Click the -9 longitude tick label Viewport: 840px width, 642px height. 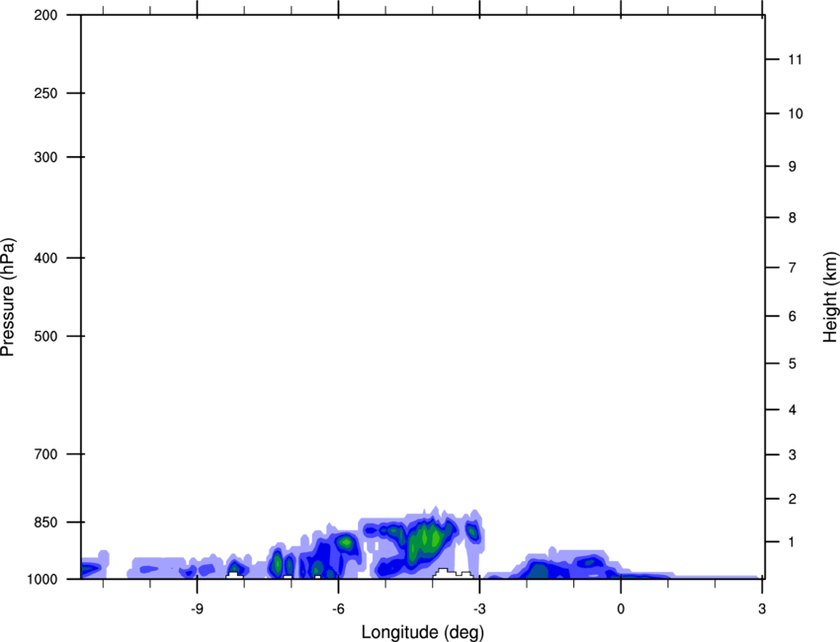click(x=197, y=609)
